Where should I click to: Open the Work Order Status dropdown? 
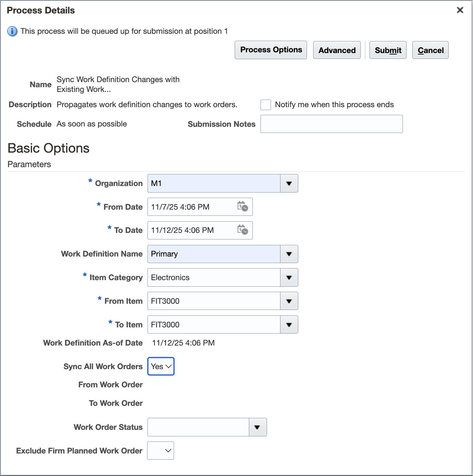pyautogui.click(x=258, y=427)
